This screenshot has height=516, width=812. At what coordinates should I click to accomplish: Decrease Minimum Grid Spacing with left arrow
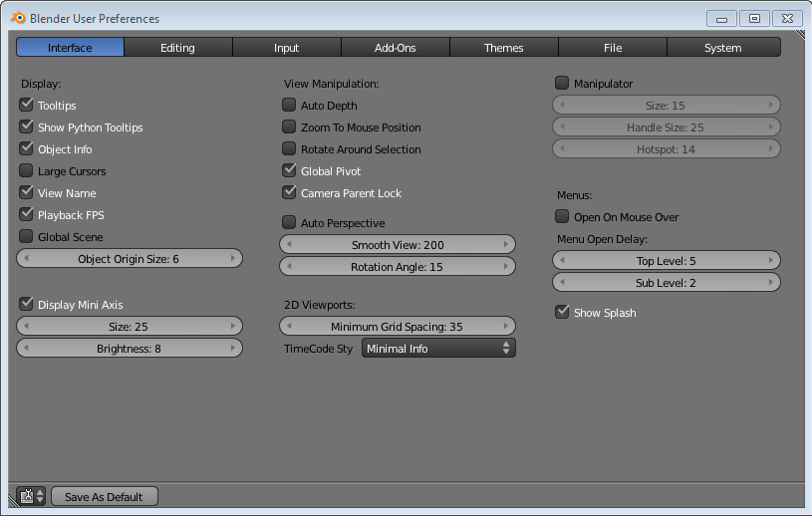(290, 326)
